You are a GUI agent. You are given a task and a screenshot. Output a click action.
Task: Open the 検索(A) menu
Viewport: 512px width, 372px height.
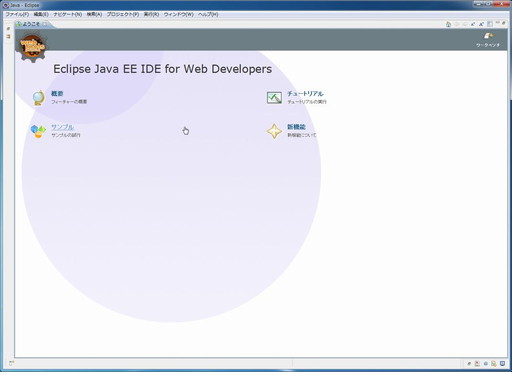94,14
